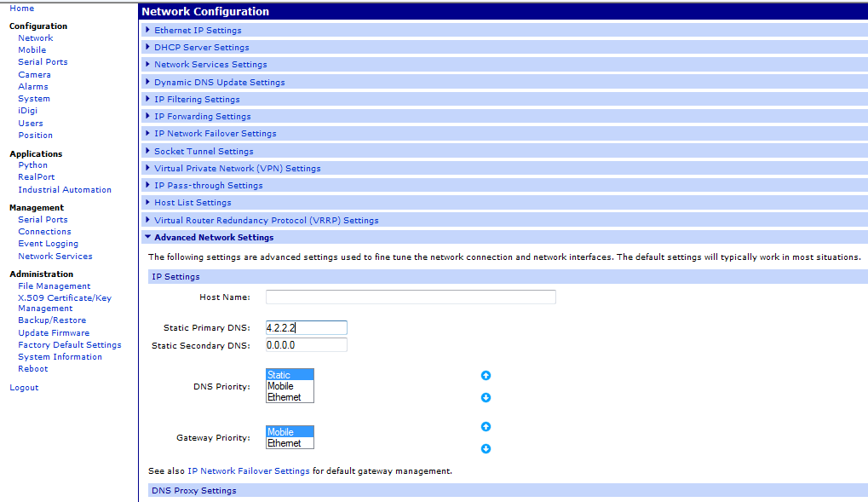Screen dimensions: 868x502
Task: Open Mobile configuration in sidebar
Action: click(32, 50)
